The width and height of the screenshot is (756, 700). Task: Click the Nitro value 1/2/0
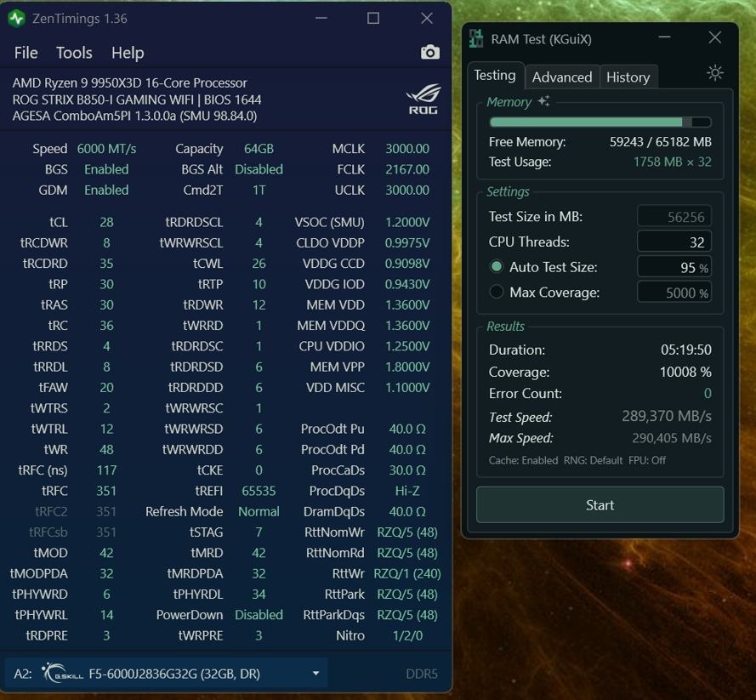tap(407, 636)
